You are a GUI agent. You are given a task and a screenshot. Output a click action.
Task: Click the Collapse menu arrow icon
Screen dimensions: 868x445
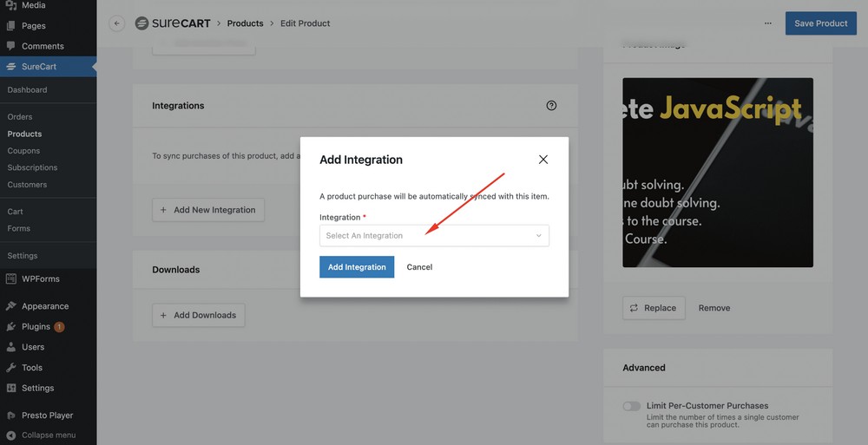[x=11, y=435]
